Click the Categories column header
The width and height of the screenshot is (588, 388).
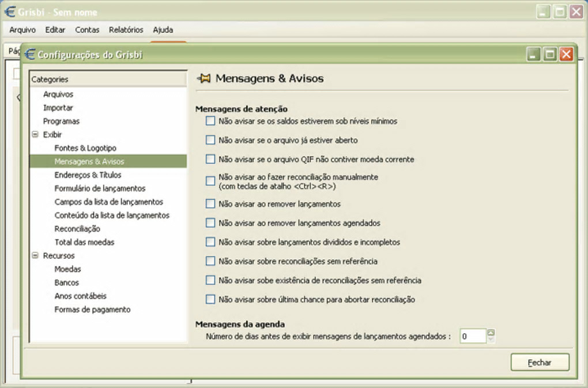[108, 79]
